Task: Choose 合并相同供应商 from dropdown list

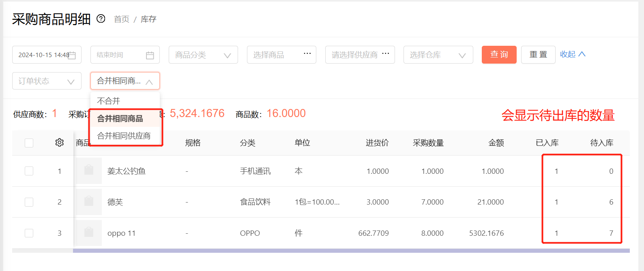Action: [124, 136]
